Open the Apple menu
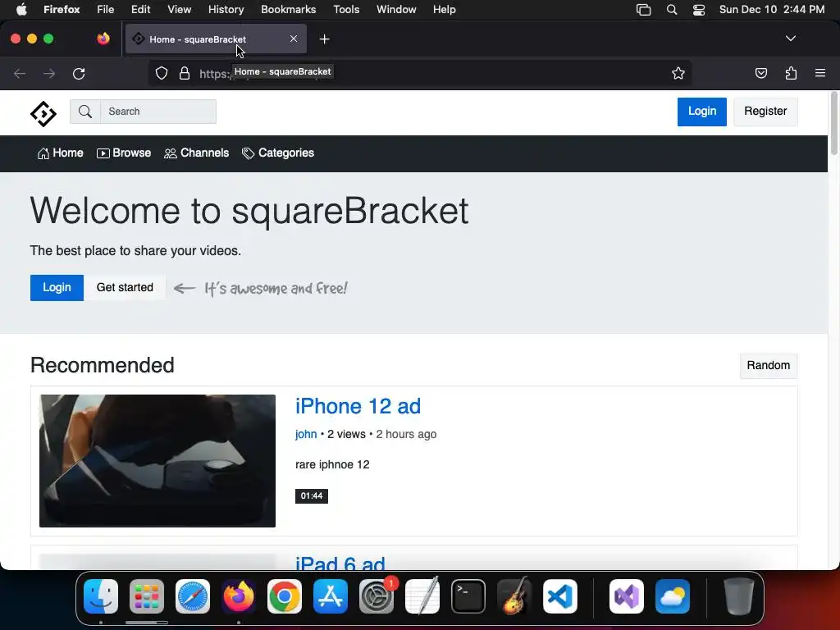Screen dimensions: 840x630 [21, 10]
